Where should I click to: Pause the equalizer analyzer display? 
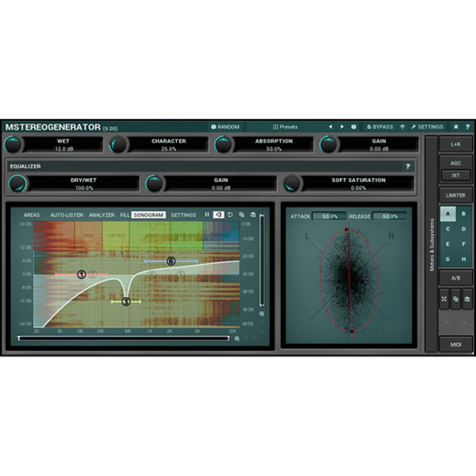click(207, 215)
